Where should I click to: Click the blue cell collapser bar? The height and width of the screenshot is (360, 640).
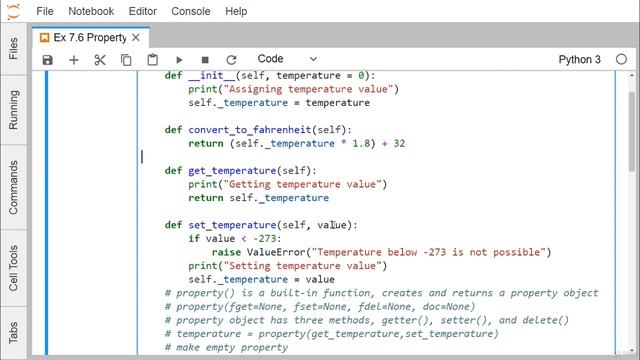click(47, 212)
